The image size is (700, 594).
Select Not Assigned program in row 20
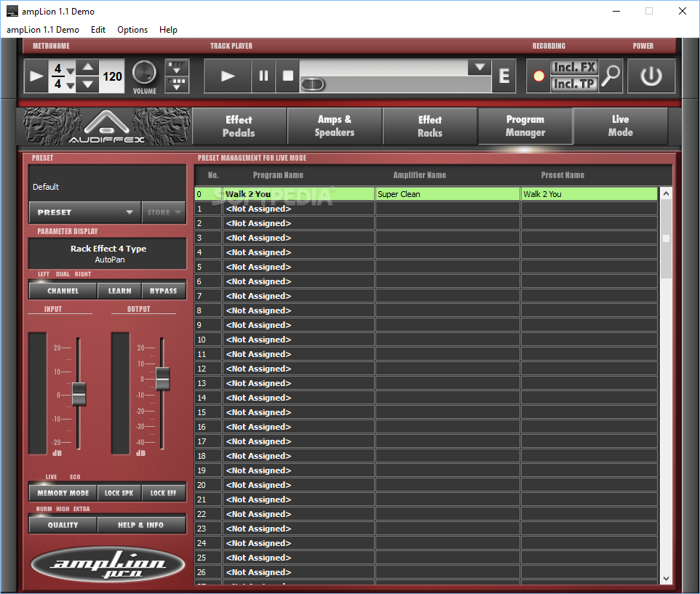(x=298, y=485)
